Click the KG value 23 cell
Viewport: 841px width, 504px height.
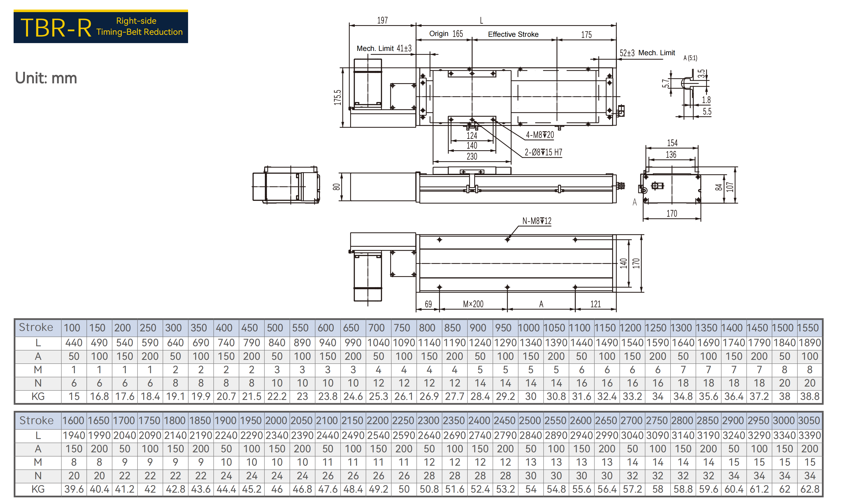point(302,397)
